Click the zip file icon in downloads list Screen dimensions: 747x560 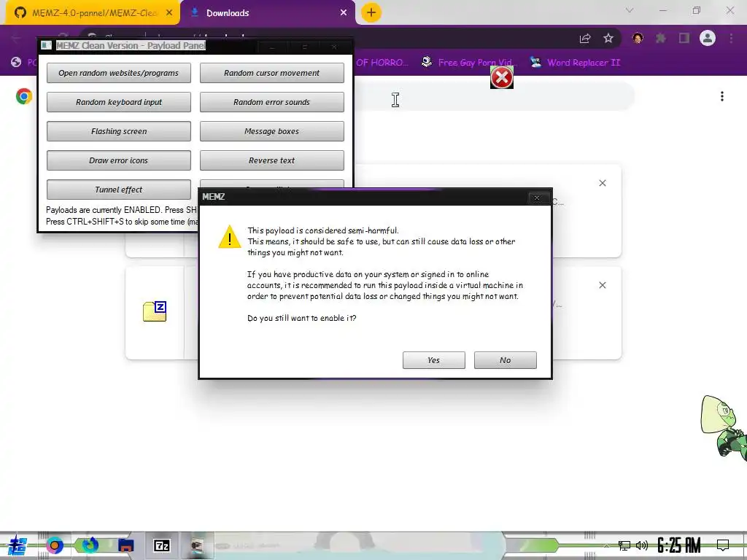155,311
